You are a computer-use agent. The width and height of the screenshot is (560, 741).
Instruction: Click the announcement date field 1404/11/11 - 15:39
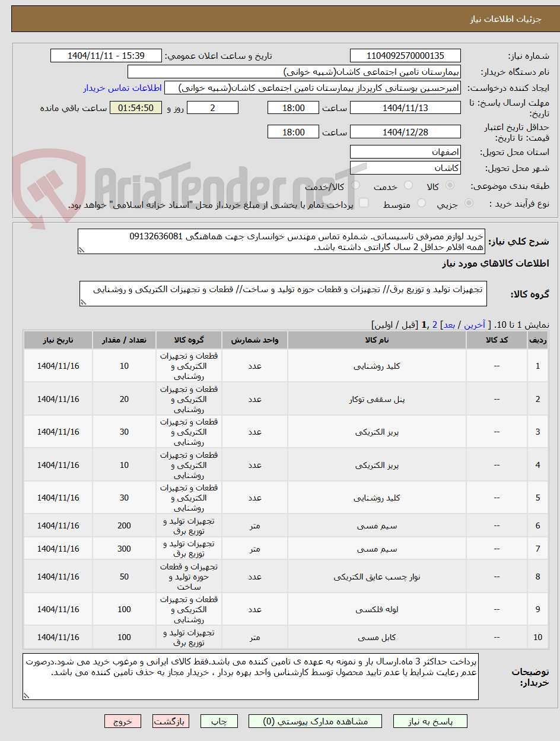coord(106,56)
